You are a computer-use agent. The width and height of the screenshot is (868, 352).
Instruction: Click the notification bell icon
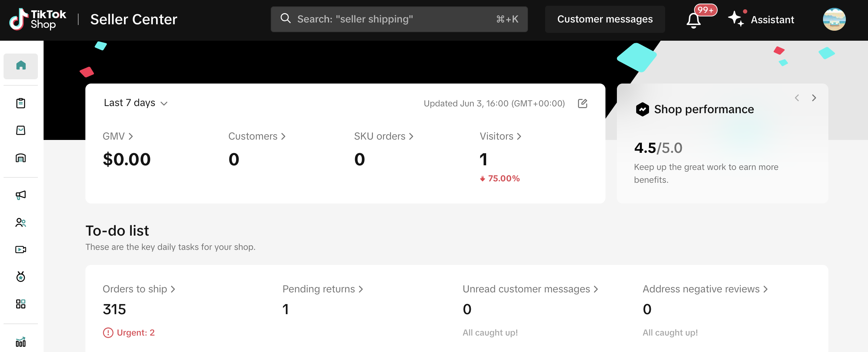(x=694, y=20)
